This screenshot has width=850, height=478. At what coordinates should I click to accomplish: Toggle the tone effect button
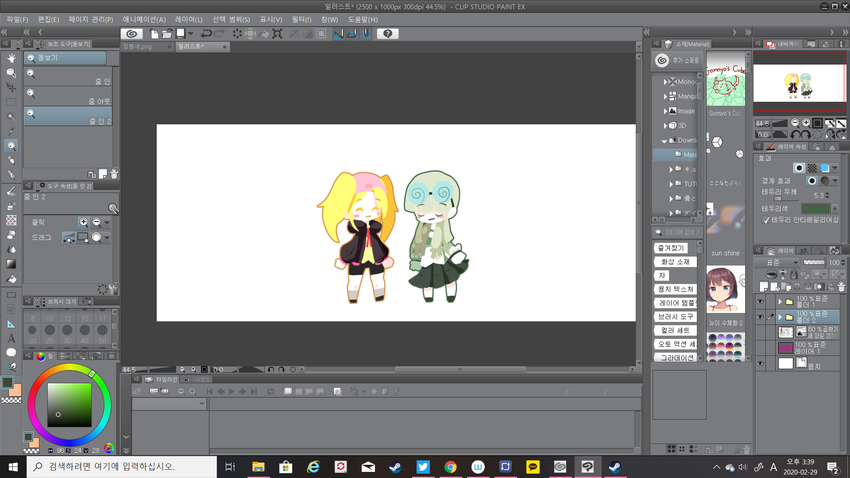812,168
